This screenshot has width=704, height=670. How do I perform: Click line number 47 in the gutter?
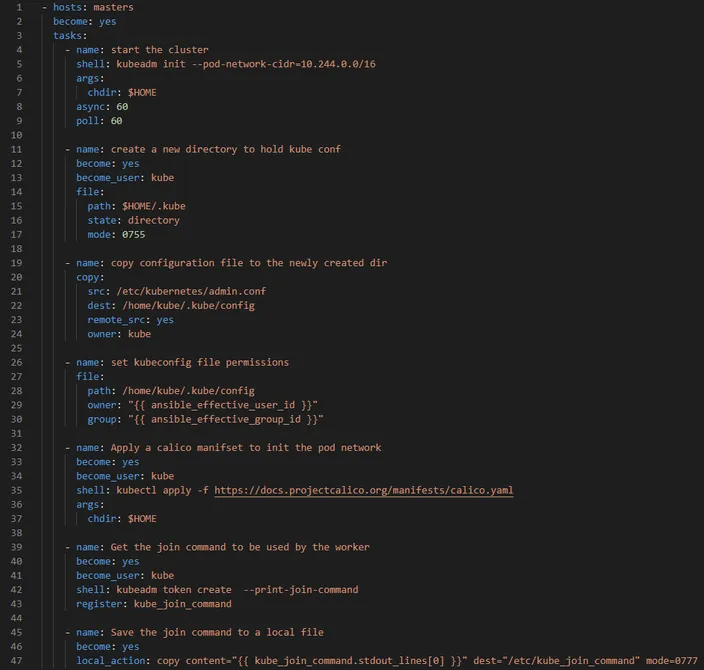pos(17,661)
